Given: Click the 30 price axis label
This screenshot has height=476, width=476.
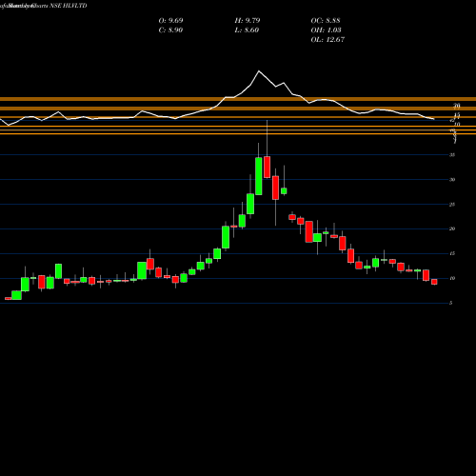Looking at the screenshot, I should point(452,180).
